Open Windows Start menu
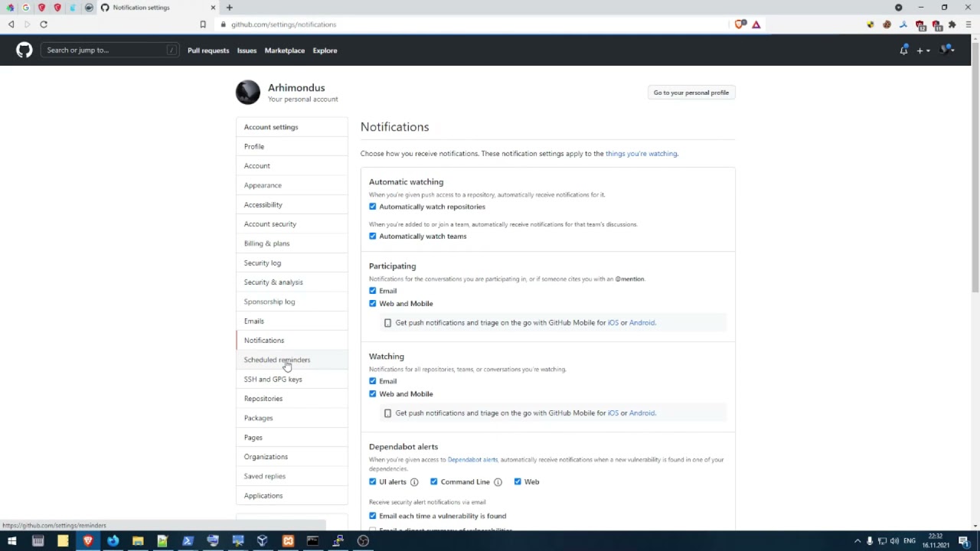The width and height of the screenshot is (980, 551). click(11, 542)
